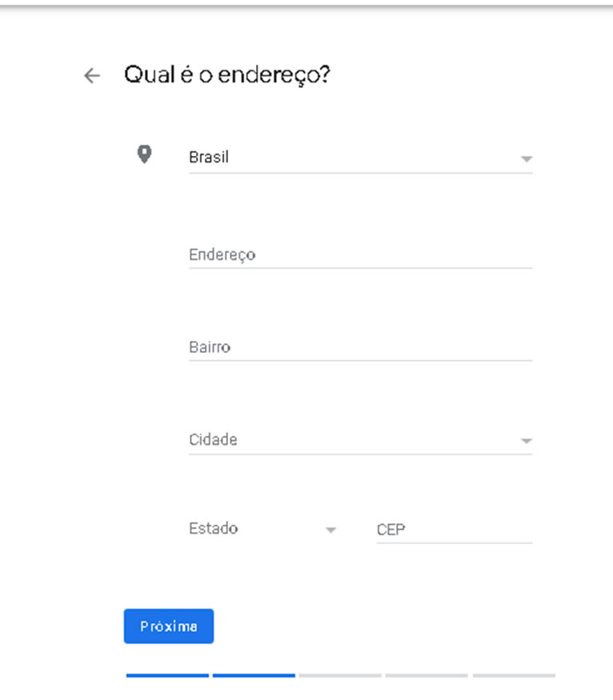The height and width of the screenshot is (700, 613).
Task: Focus the Endereço input field
Action: tap(361, 254)
